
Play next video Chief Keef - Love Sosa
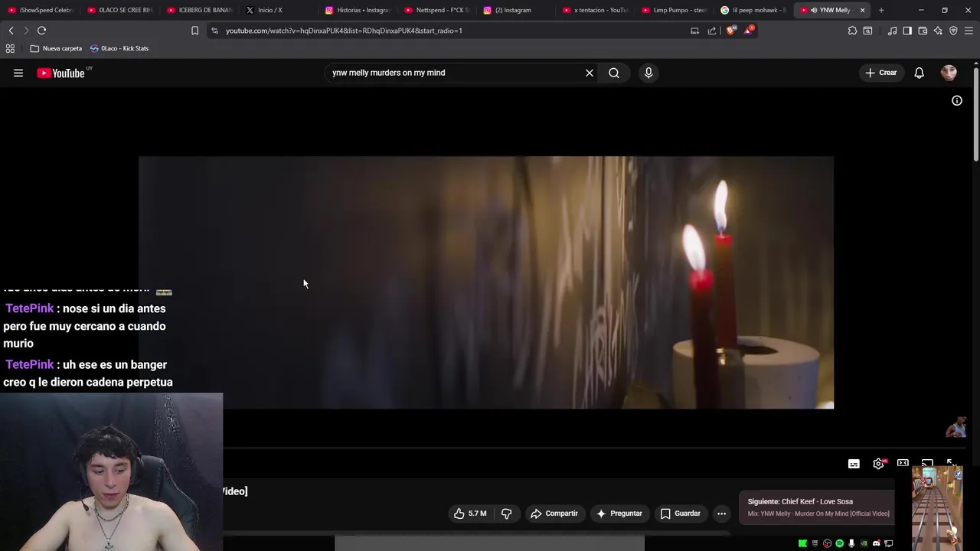pos(818,507)
